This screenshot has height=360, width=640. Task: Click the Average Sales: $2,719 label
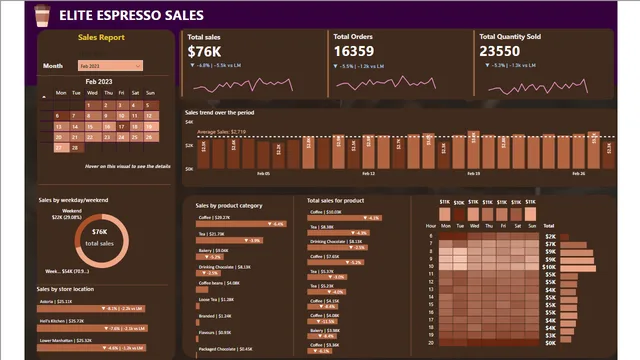coord(221,132)
